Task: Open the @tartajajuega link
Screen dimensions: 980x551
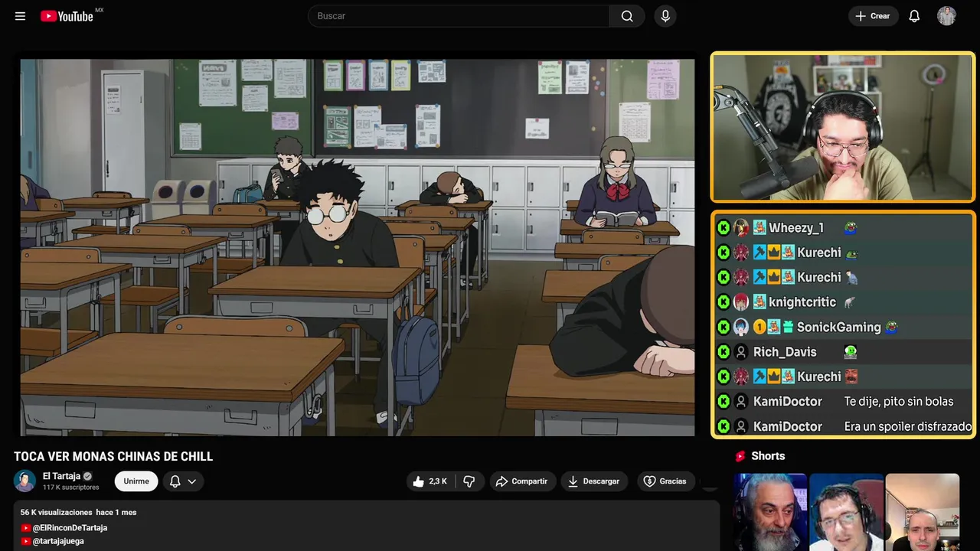Action: (x=58, y=541)
